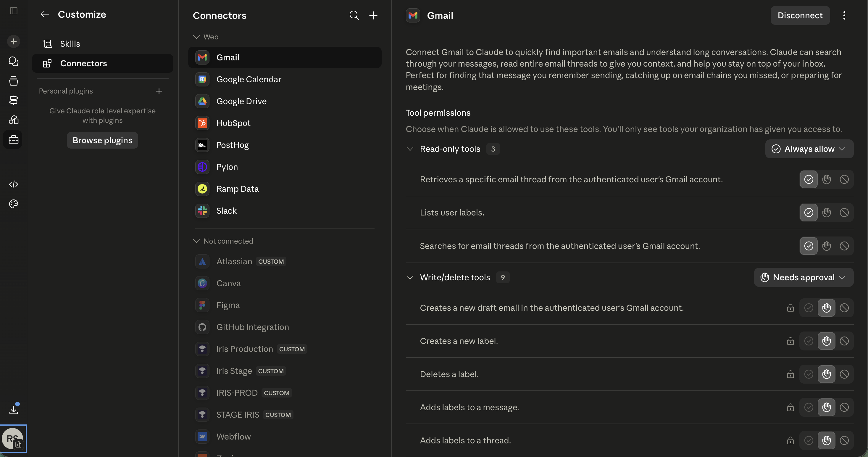Collapse the Write/delete tools section
This screenshot has height=457, width=868.
click(x=410, y=277)
